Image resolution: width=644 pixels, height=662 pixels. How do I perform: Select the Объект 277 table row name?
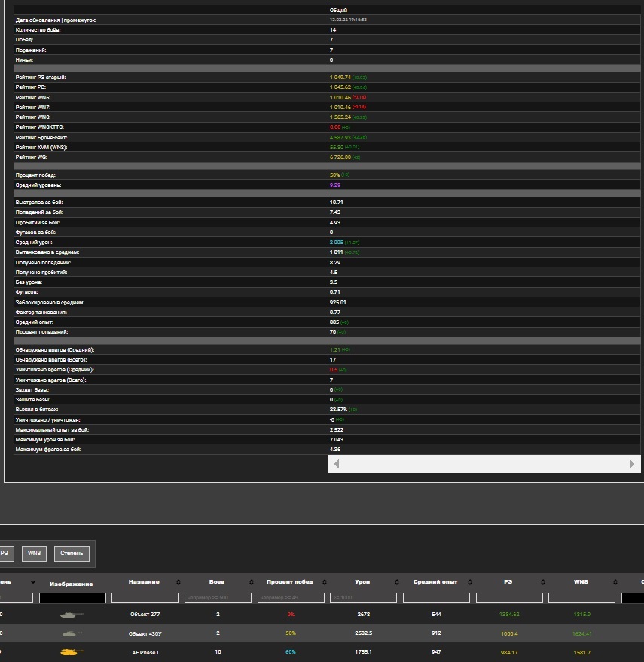(145, 615)
